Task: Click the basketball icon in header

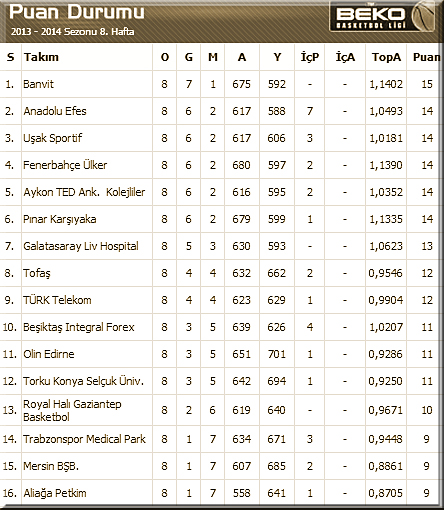Action: point(423,16)
